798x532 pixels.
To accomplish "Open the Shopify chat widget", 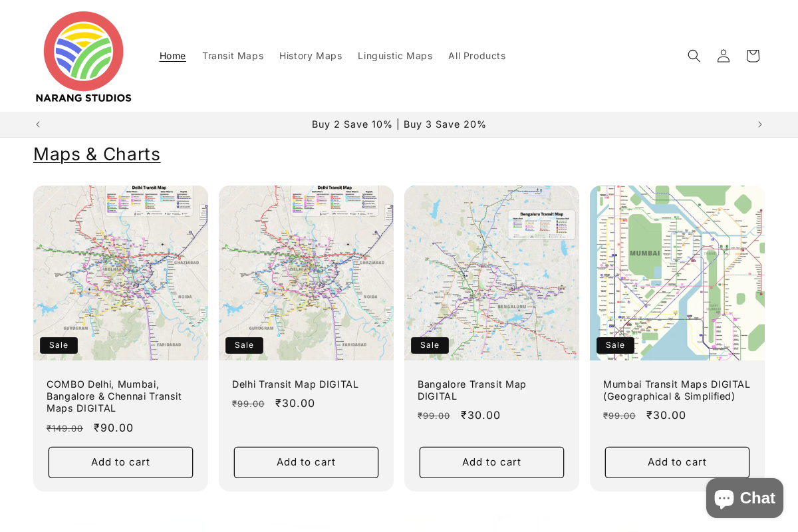I will coord(744,497).
